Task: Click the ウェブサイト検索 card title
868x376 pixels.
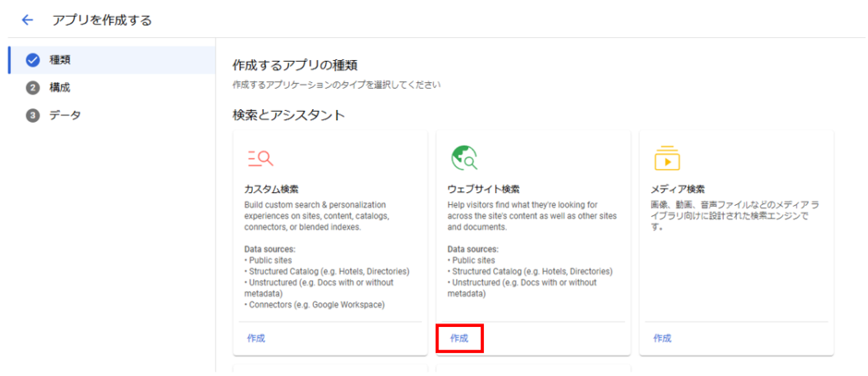Action: [x=483, y=188]
